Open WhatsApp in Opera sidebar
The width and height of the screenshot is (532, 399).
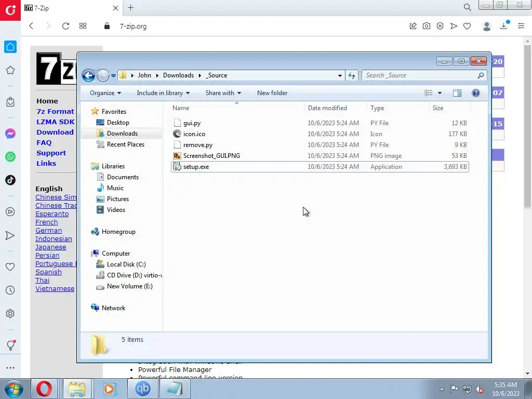coord(10,157)
